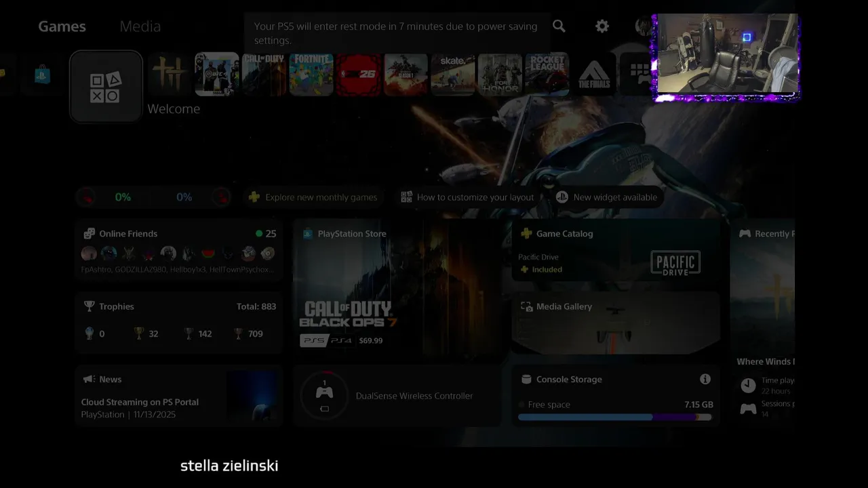Open the Online Friends widget
Viewport: 868px width, 488px height.
(x=179, y=249)
